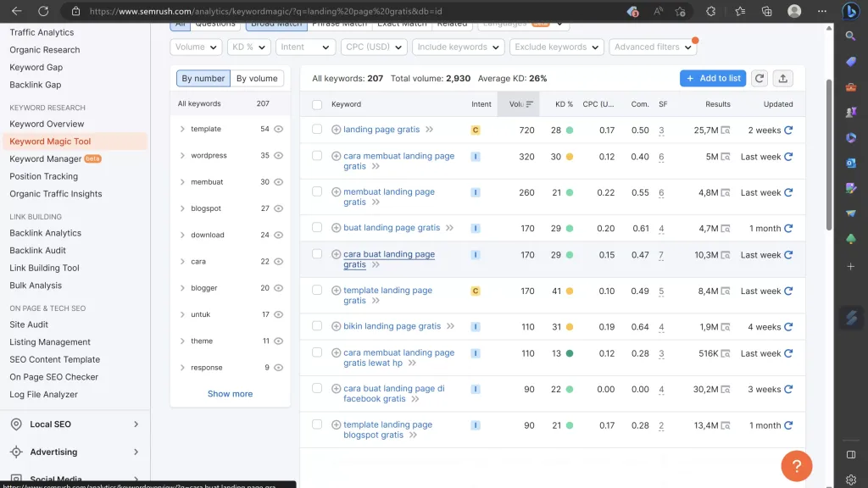
Task: Switch grouping to By volume
Action: click(257, 79)
